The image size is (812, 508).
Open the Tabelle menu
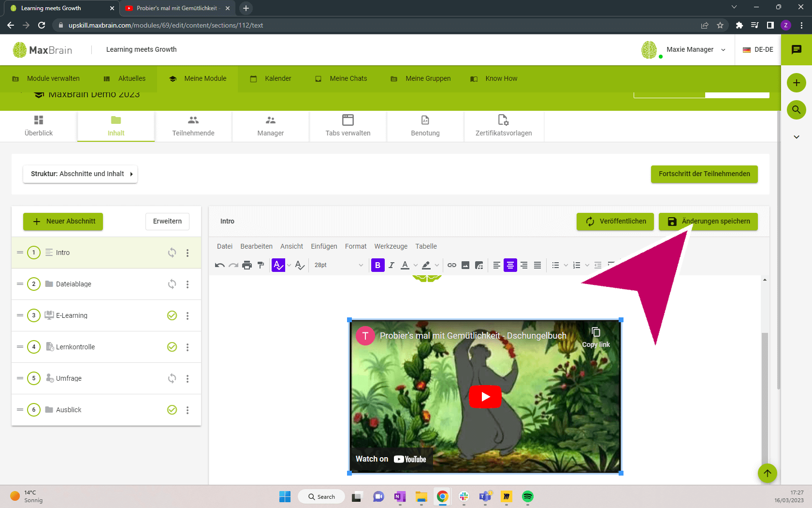[426, 246]
